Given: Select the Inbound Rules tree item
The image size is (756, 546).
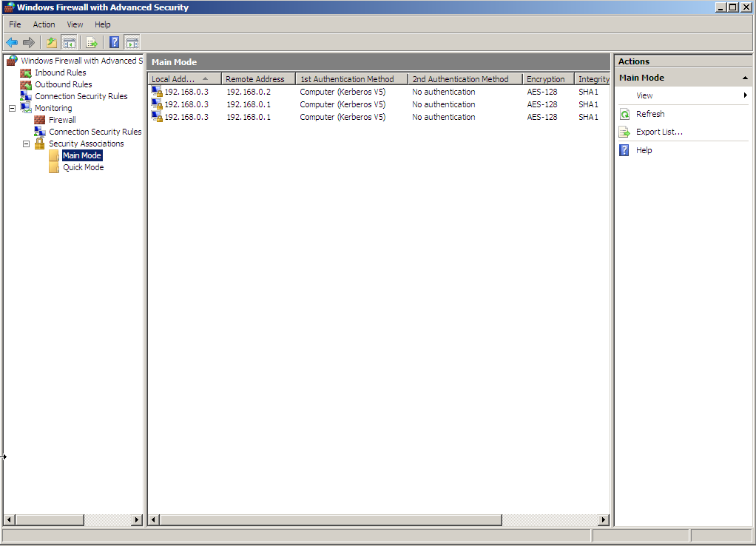Looking at the screenshot, I should (x=60, y=73).
